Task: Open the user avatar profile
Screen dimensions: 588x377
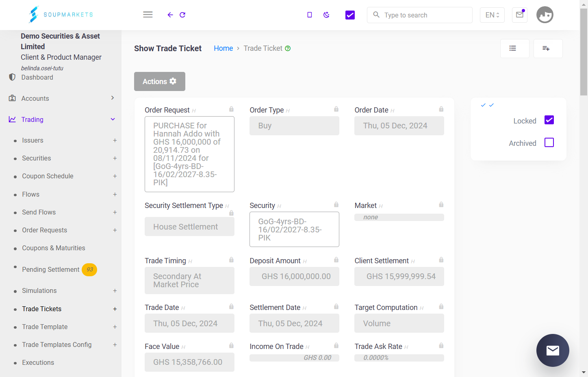Action: [x=545, y=15]
